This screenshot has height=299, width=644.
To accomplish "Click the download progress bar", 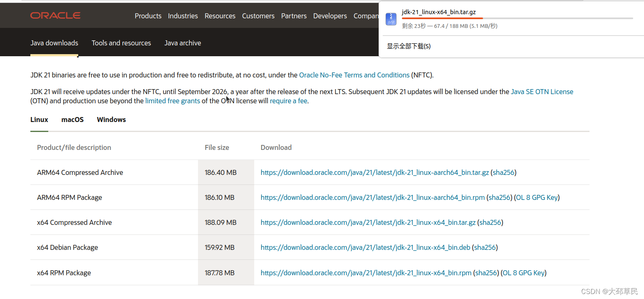I will pos(517,18).
